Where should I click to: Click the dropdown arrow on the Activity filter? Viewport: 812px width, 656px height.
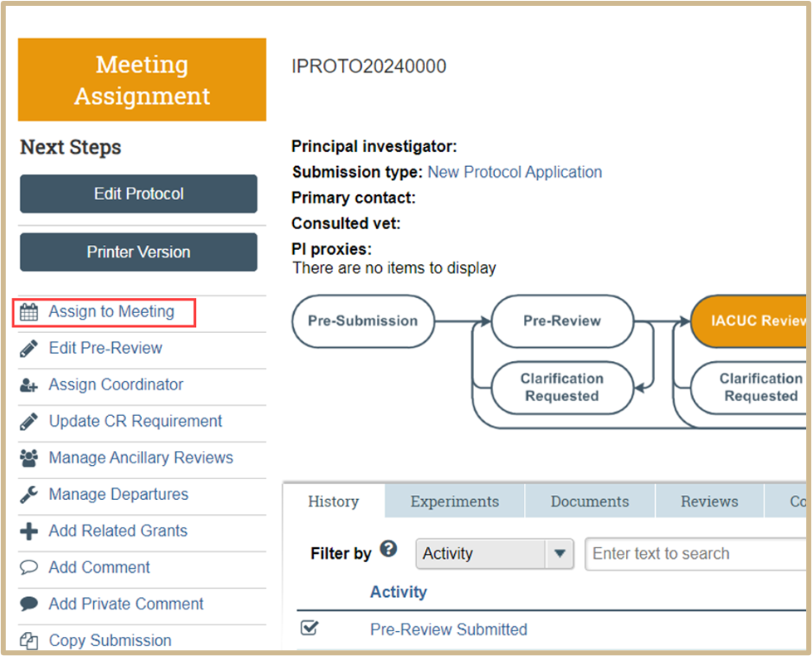point(560,554)
